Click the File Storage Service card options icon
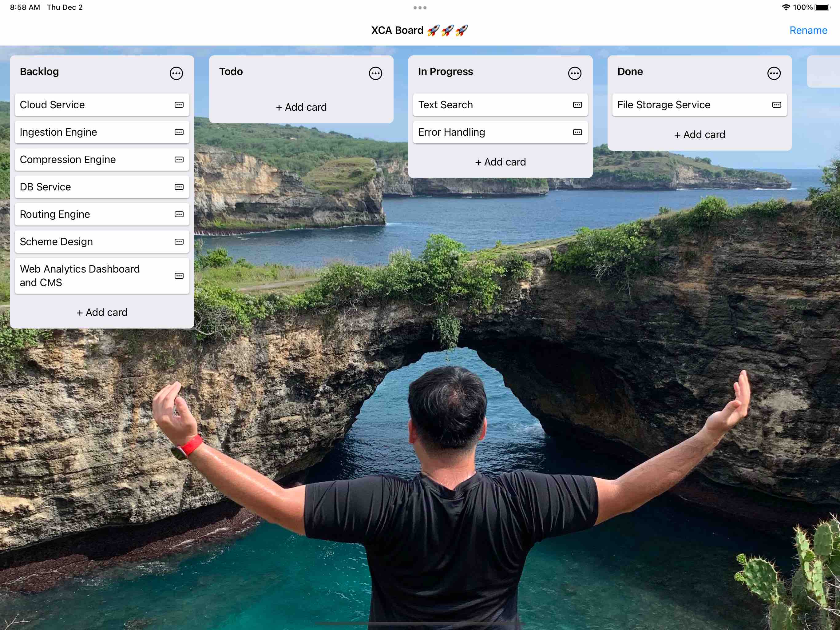 coord(777,105)
